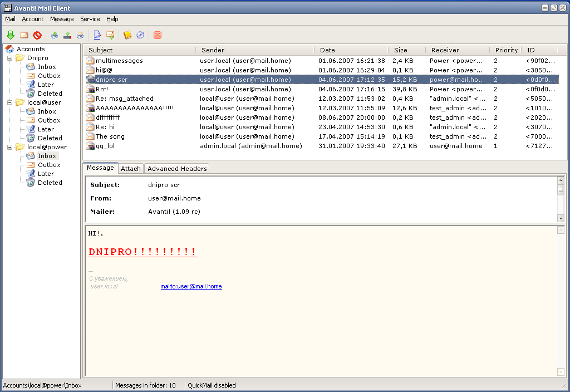570x392 pixels.
Task: Click the attachment icon beside Rrr! message
Action: [90, 89]
